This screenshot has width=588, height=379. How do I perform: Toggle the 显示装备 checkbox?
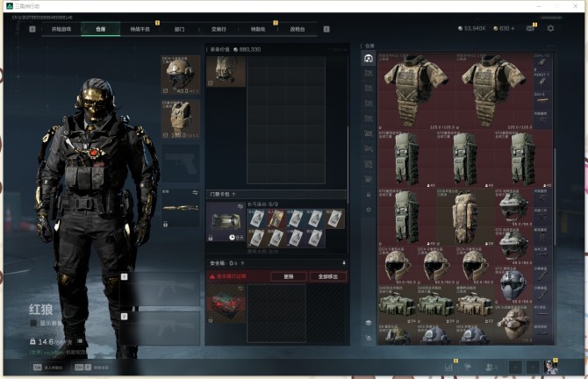(33, 323)
